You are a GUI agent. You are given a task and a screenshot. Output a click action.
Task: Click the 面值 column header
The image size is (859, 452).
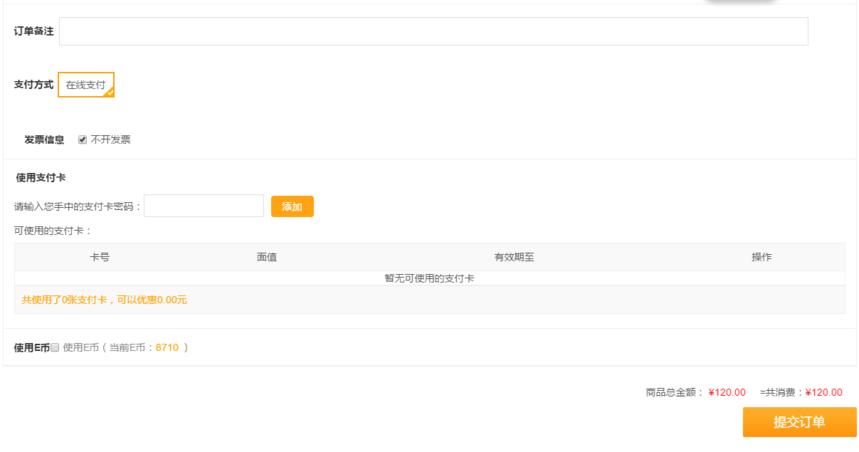[266, 257]
